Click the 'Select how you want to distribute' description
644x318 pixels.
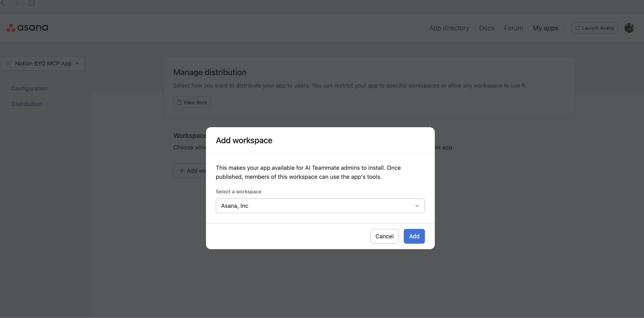click(x=350, y=85)
